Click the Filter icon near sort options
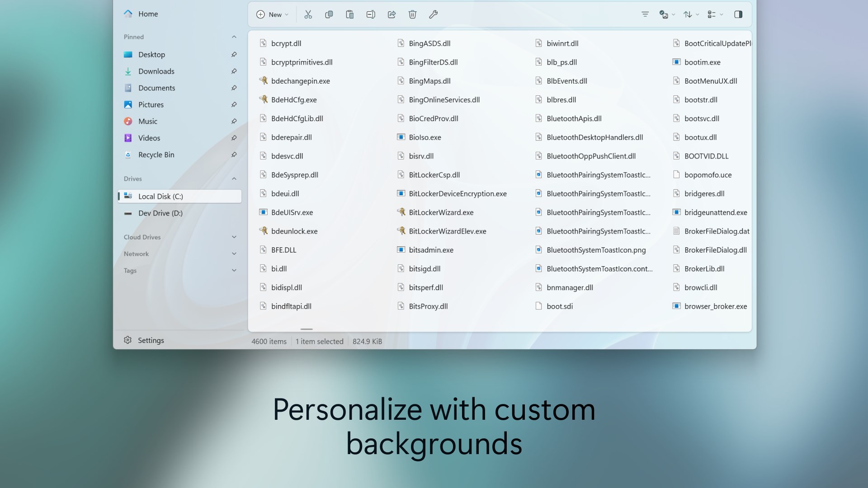 click(645, 14)
